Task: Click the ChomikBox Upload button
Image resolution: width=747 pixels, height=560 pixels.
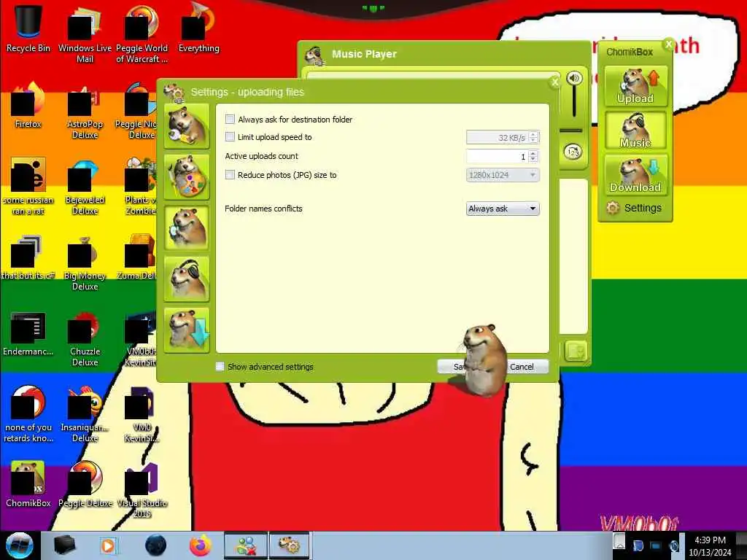Action: click(x=635, y=86)
